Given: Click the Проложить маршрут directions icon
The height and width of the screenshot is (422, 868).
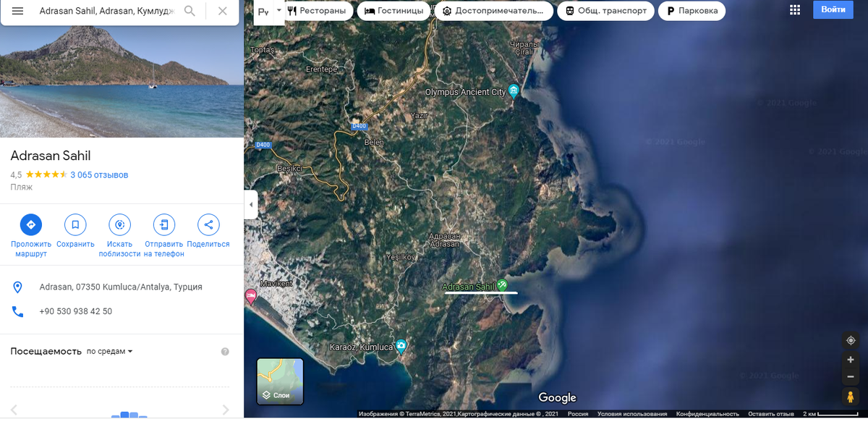Looking at the screenshot, I should coord(30,224).
